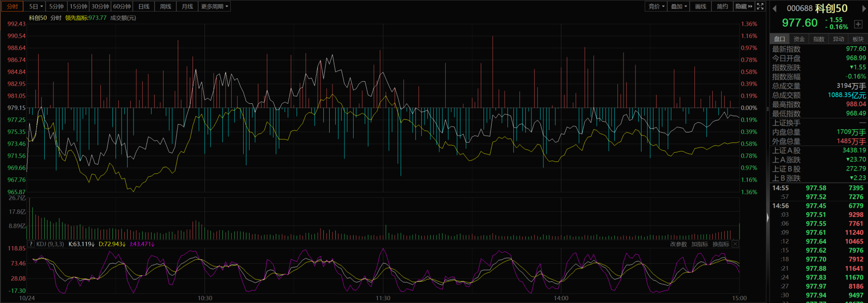
Task: Enable the 画线 drawing tool
Action: pos(700,6)
